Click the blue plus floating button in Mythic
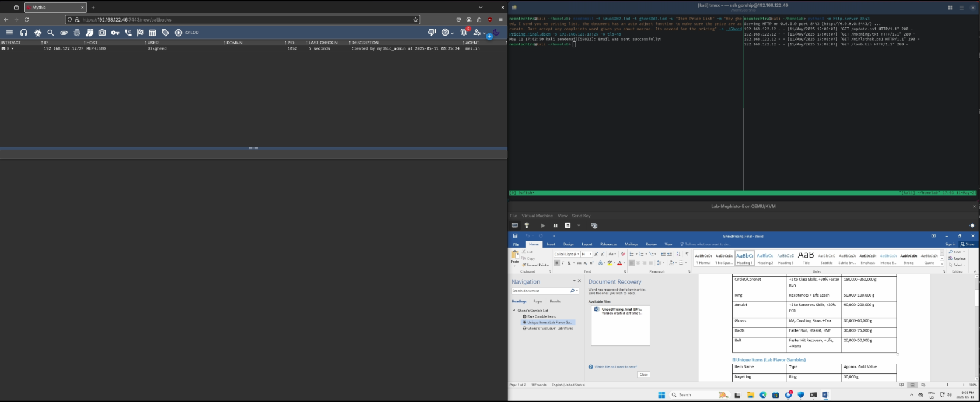The height and width of the screenshot is (402, 980). click(x=489, y=36)
